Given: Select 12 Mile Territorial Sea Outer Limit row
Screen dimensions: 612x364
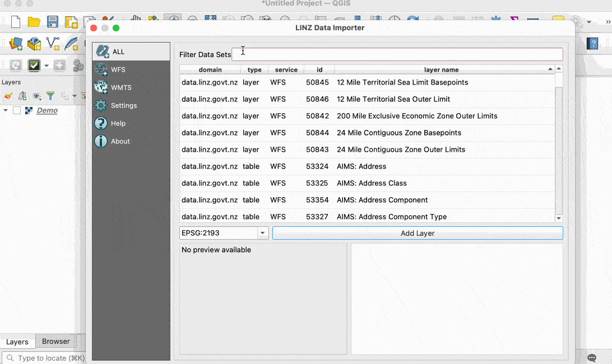Looking at the screenshot, I should (x=367, y=99).
